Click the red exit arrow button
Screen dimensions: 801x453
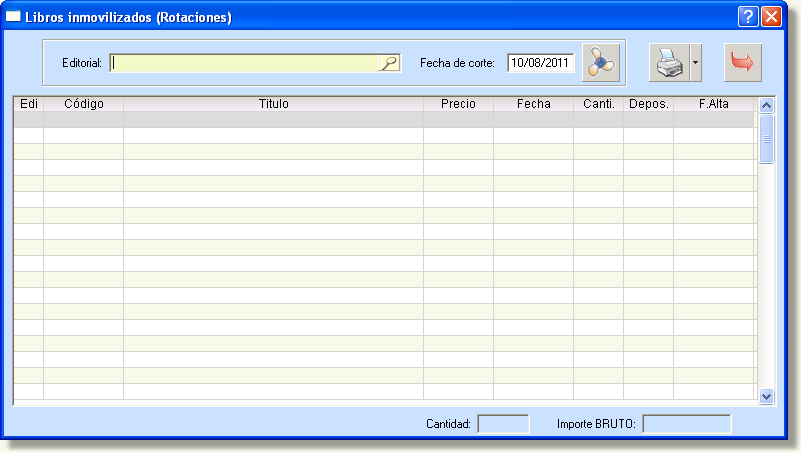pyautogui.click(x=743, y=63)
